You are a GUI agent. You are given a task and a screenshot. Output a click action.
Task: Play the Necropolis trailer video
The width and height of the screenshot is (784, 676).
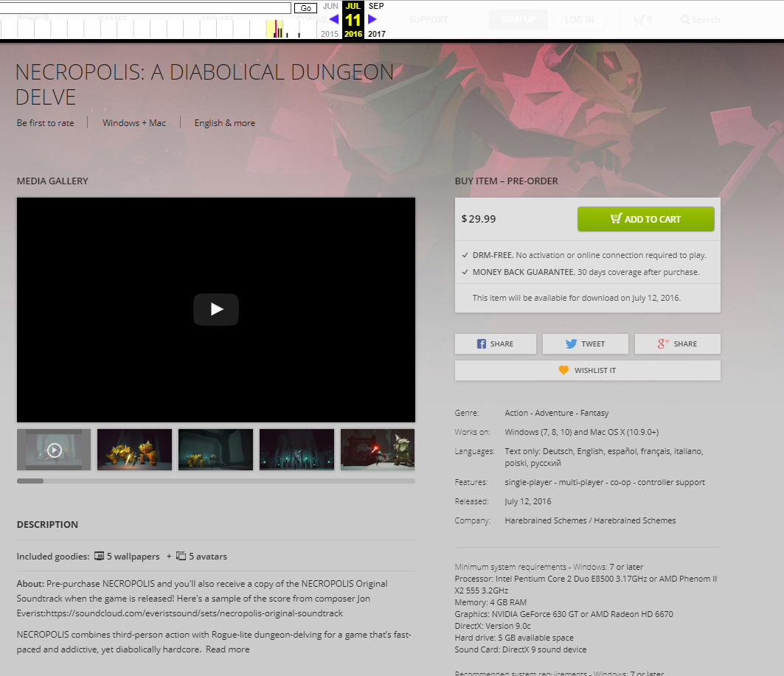(x=215, y=310)
